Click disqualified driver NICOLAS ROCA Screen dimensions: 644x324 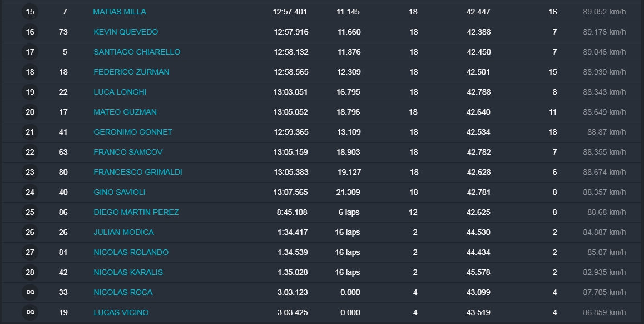[123, 292]
